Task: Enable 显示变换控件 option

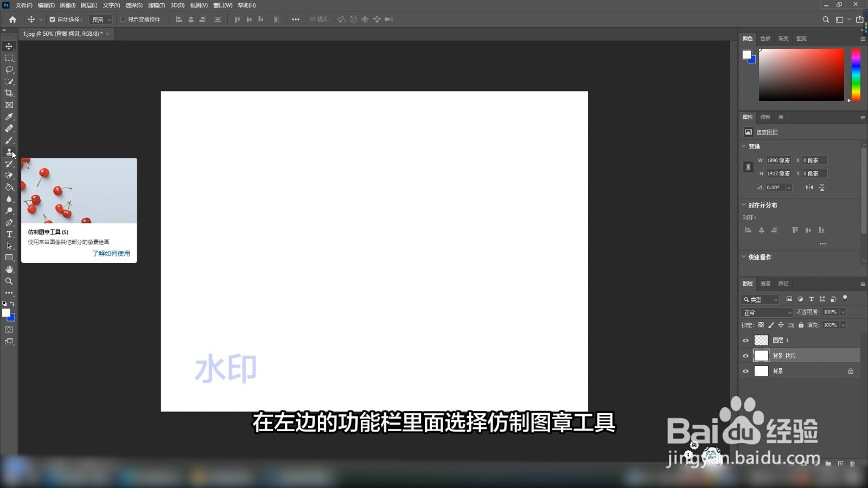Action: [122, 19]
